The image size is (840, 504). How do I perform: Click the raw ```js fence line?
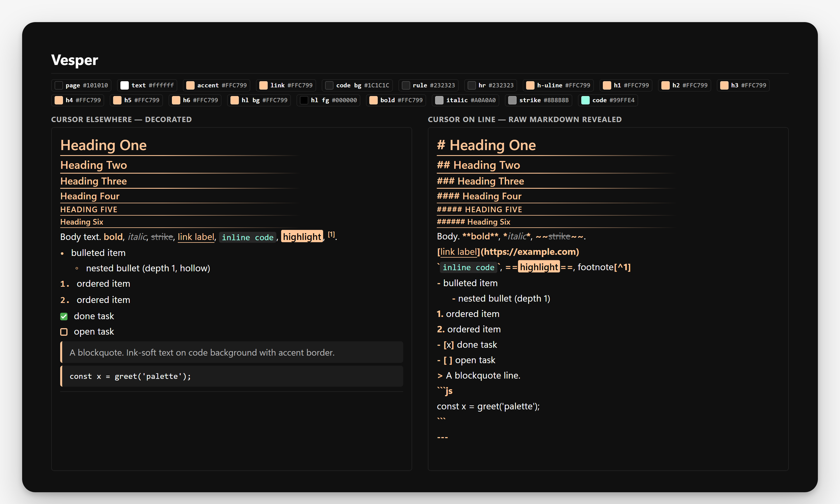[445, 391]
